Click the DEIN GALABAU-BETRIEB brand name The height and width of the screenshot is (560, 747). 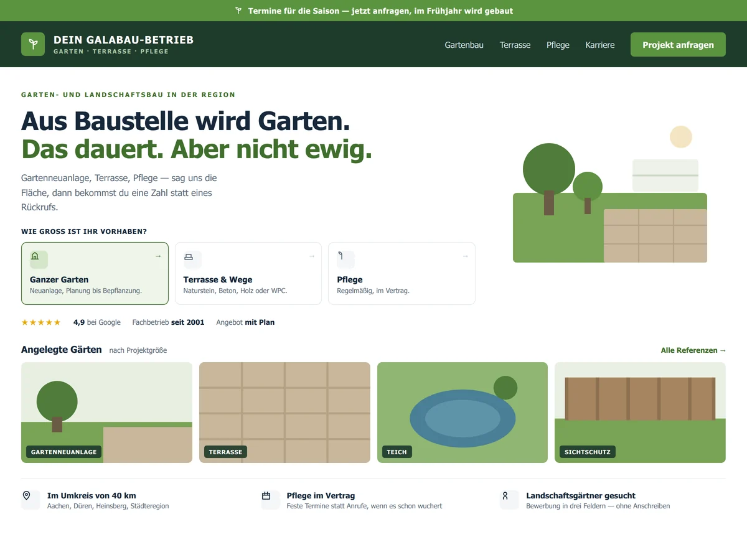123,40
